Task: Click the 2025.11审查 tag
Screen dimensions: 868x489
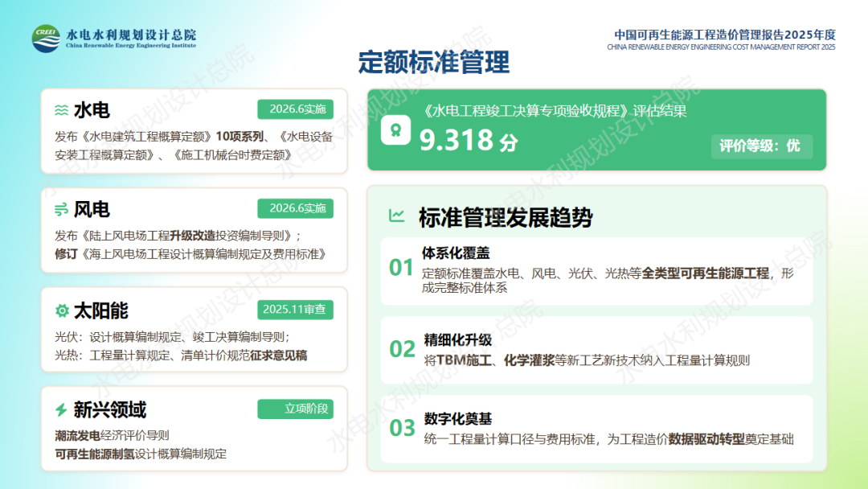Action: (x=296, y=310)
